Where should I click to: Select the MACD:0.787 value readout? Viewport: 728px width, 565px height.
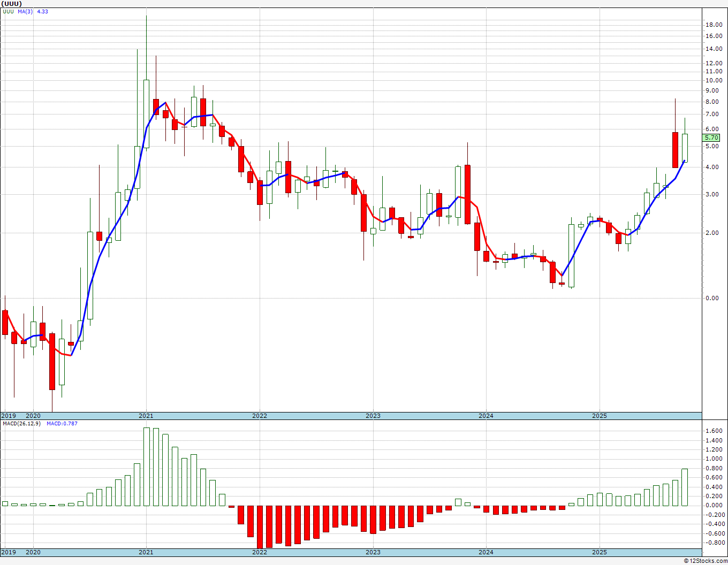(x=62, y=424)
